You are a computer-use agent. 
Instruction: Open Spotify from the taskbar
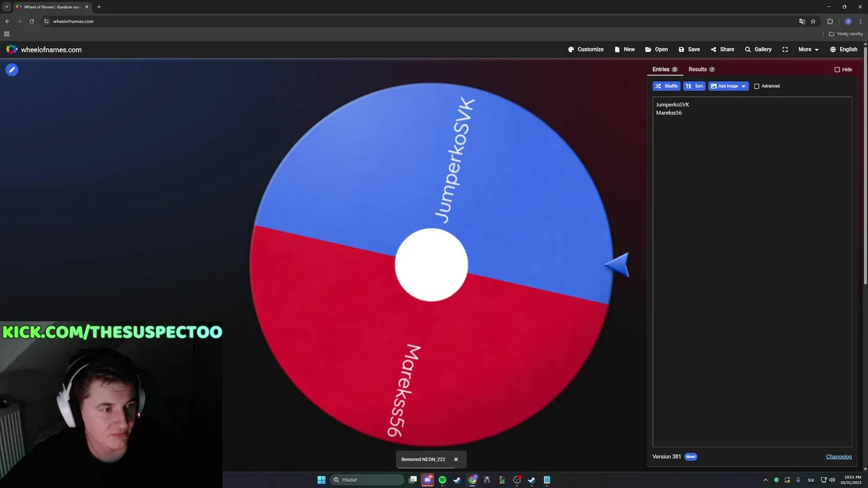442,480
